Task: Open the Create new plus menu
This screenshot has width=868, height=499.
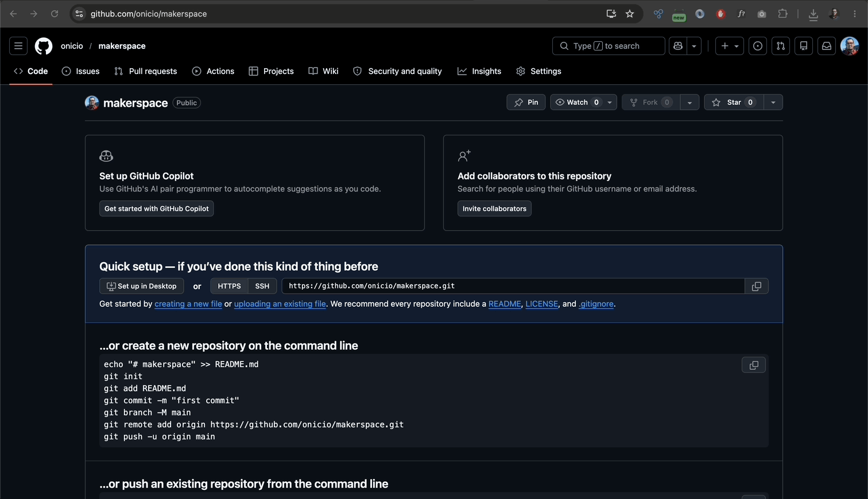Action: [x=730, y=46]
